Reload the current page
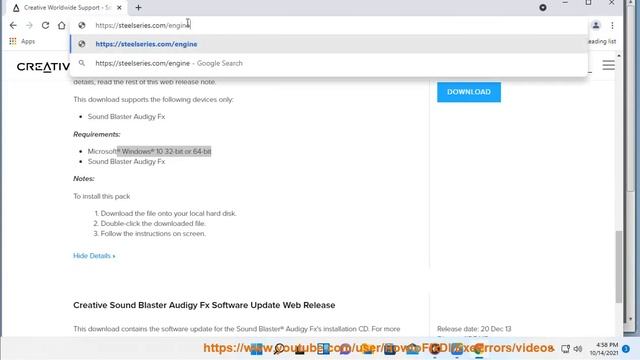Screen dimensions: 640x360 (x=45, y=25)
